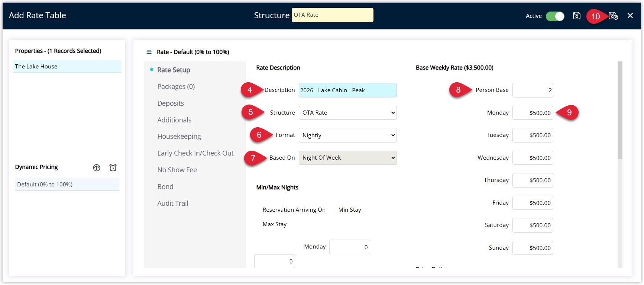Toggle the Active switch off
The image size is (644, 285).
point(555,16)
